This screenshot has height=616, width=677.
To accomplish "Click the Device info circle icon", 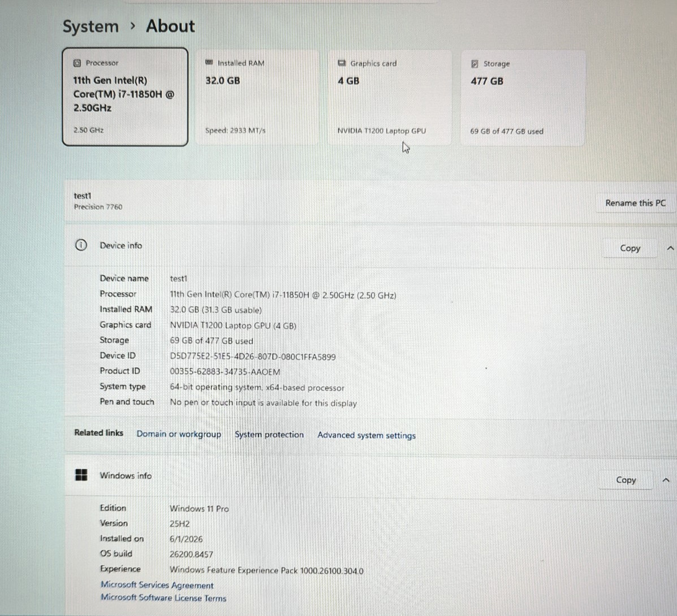I will (x=81, y=245).
